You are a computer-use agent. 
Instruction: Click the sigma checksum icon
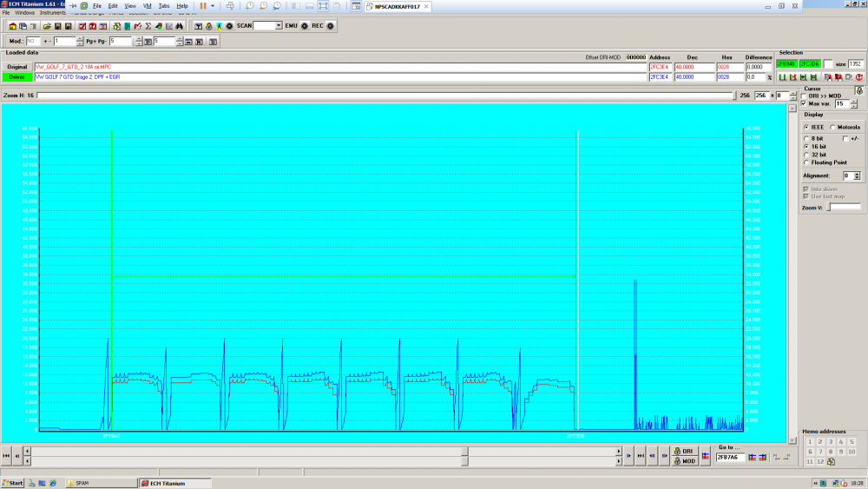pos(148,26)
